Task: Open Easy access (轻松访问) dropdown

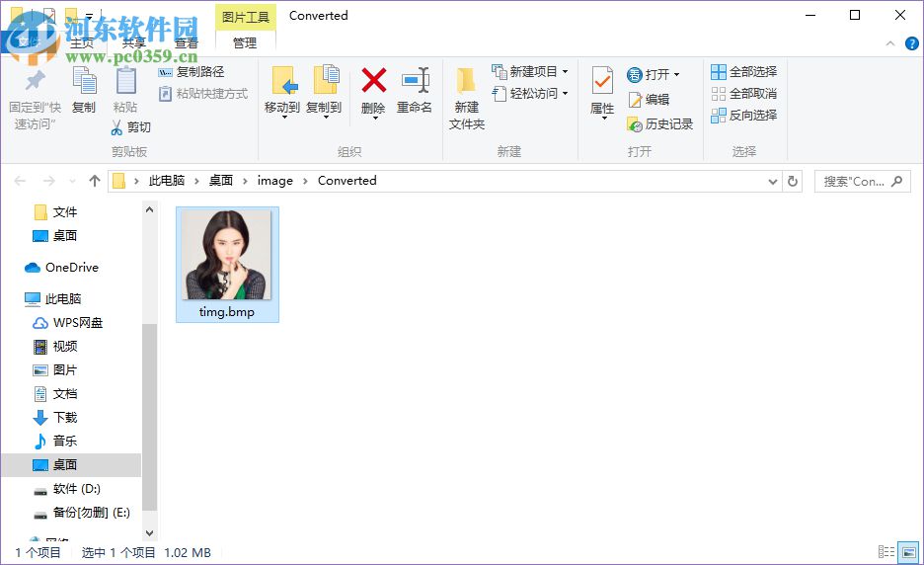Action: (530, 93)
